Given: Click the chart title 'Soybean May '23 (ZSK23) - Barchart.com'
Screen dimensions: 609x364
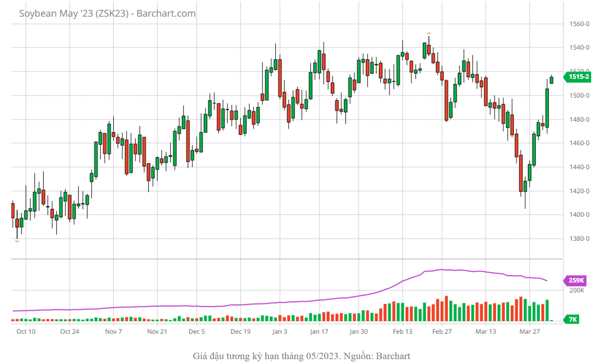Looking at the screenshot, I should click(x=107, y=14).
